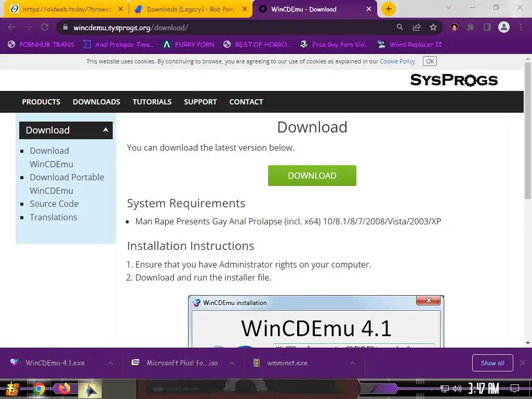Open the SUPPORT menu item
This screenshot has height=399, width=532.
tap(200, 102)
